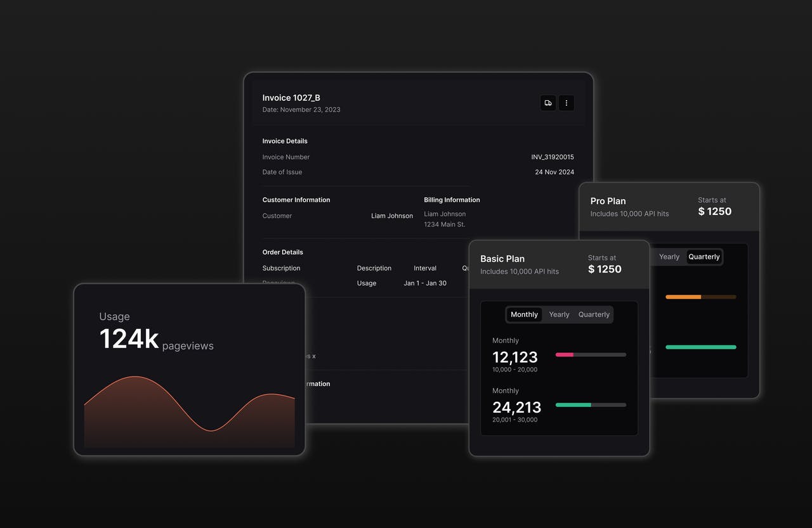Select Yearly option in Pro Plan card
The height and width of the screenshot is (528, 812).
(x=669, y=257)
